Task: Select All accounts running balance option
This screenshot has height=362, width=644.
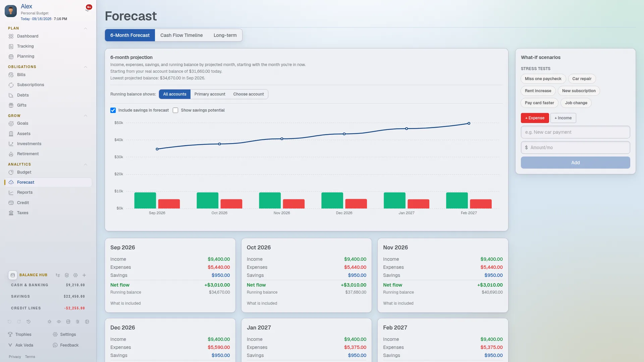Action: click(x=175, y=94)
